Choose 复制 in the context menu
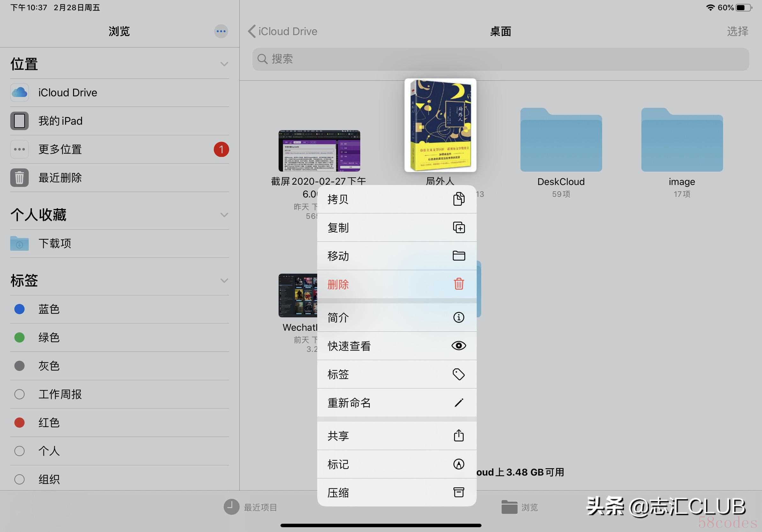Screen dimensions: 762x532 [397, 227]
